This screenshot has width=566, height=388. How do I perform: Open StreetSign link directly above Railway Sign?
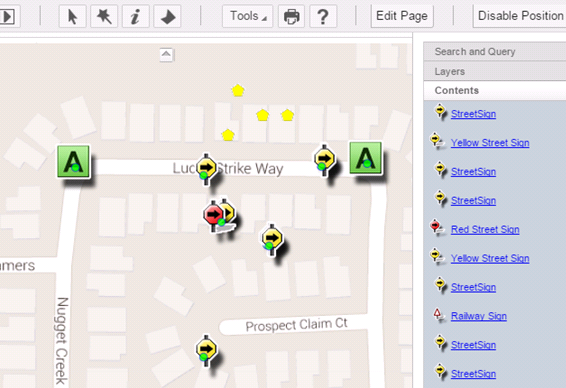click(x=473, y=287)
